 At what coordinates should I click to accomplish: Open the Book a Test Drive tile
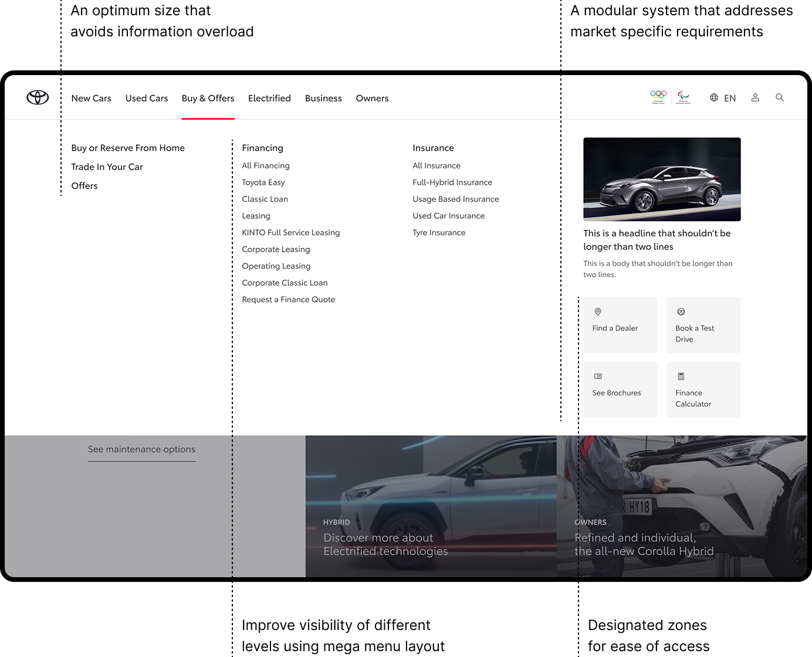tap(703, 325)
